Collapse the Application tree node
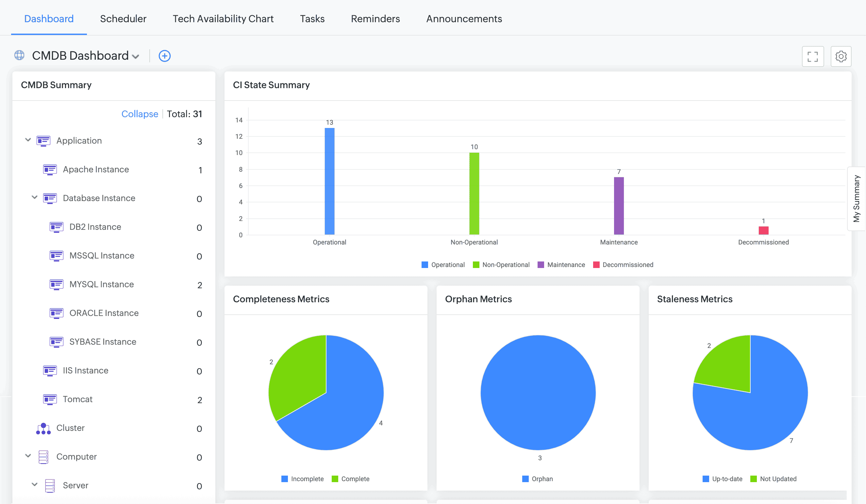Screen dimensions: 866x504 coord(28,140)
